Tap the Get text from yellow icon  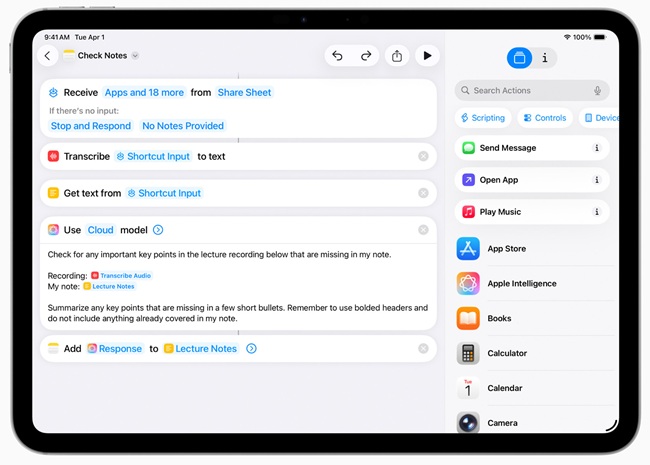pos(53,193)
